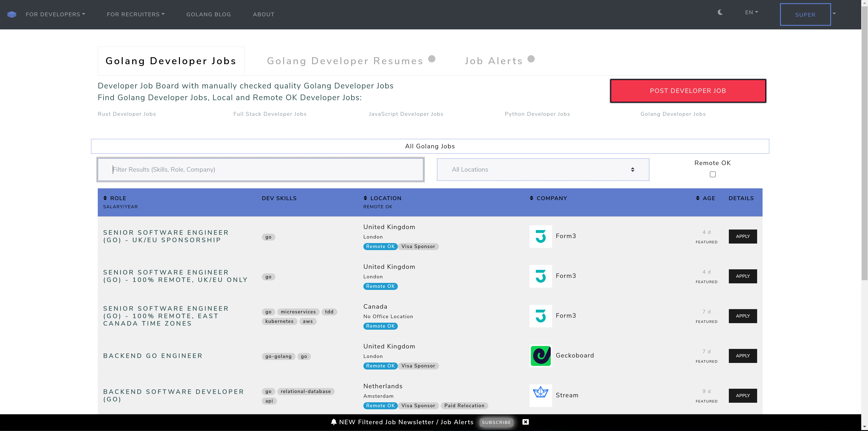The width and height of the screenshot is (868, 431).
Task: Sort by Age column arrows
Action: (697, 198)
